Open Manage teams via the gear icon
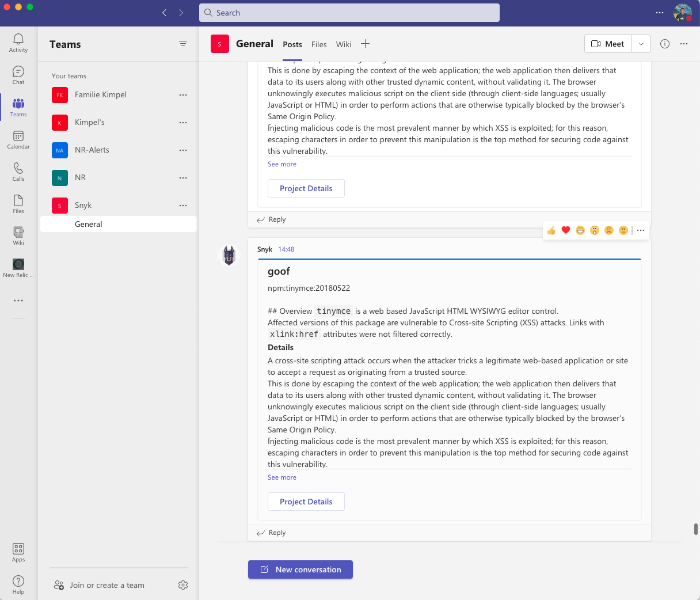 183,585
